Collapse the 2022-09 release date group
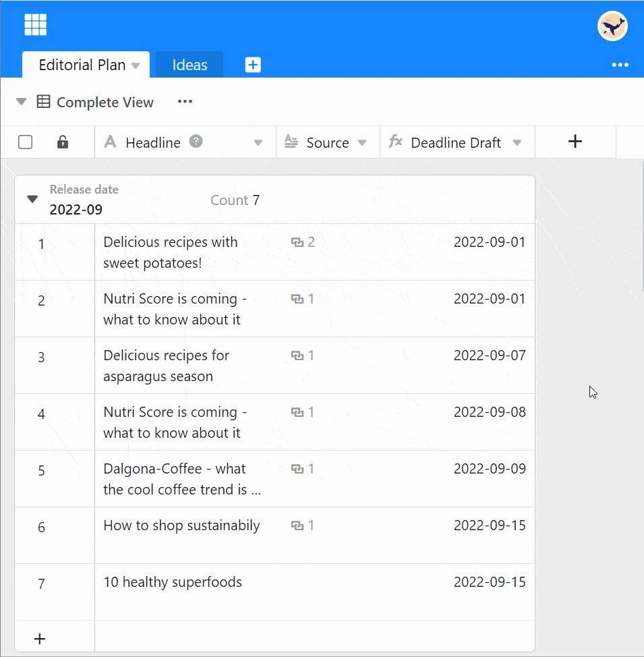The width and height of the screenshot is (644, 657). 32,199
